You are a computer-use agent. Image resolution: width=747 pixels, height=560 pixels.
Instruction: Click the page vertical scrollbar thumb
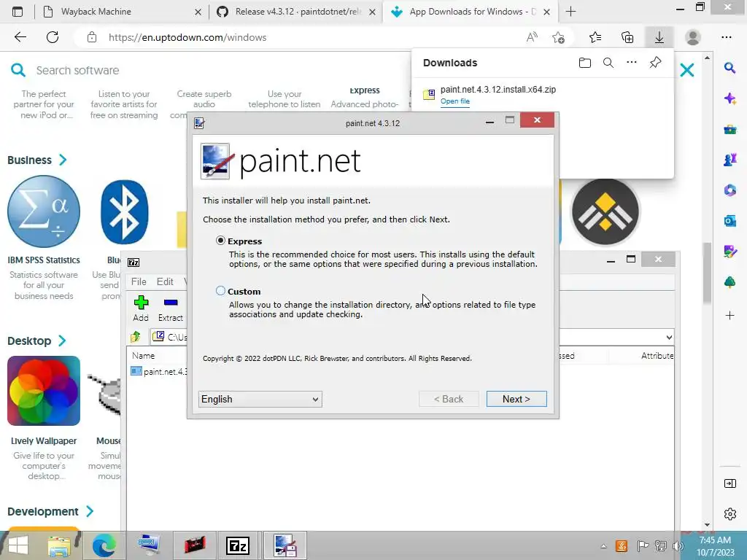point(707,273)
